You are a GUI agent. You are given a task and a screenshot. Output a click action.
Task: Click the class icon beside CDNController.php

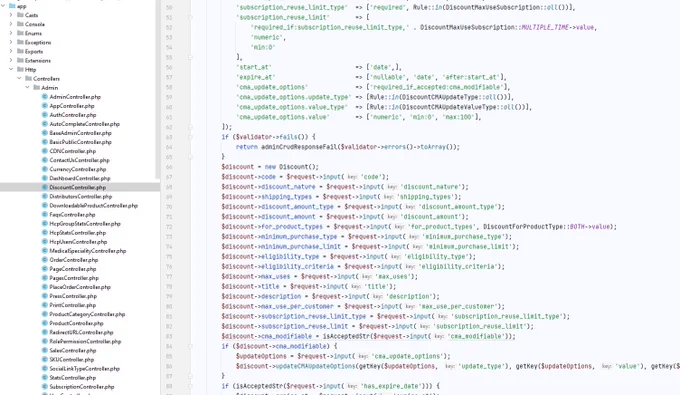click(45, 151)
